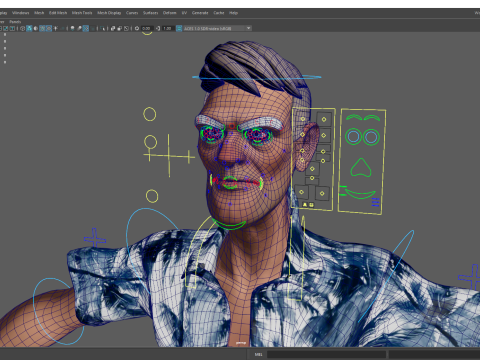This screenshot has width=480, height=360.
Task: Toggle X-Ray display icon
Action: (113, 28)
